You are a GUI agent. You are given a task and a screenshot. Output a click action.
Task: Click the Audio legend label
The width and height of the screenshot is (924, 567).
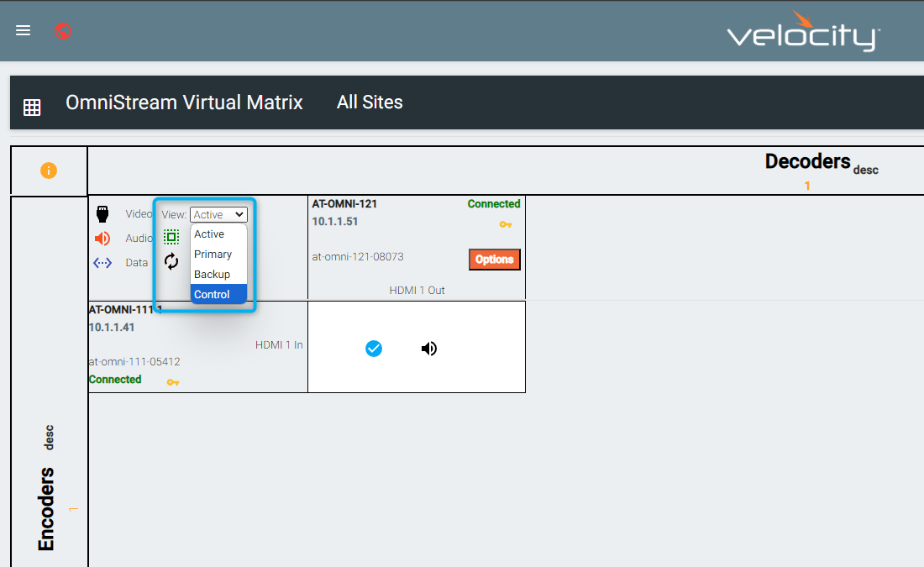[139, 238]
